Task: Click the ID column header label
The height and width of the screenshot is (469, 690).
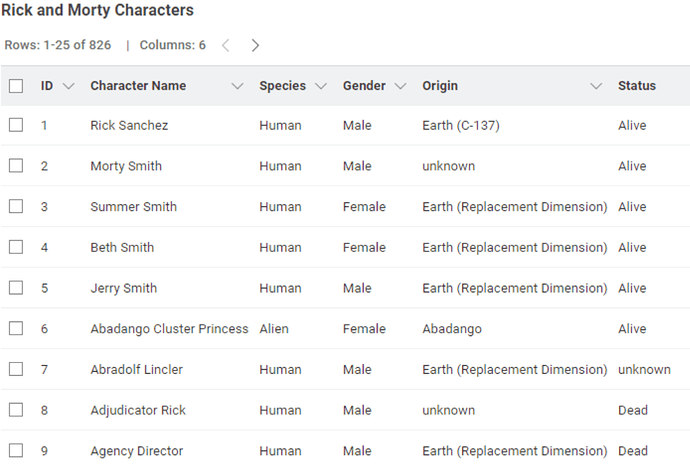Action: click(x=47, y=86)
